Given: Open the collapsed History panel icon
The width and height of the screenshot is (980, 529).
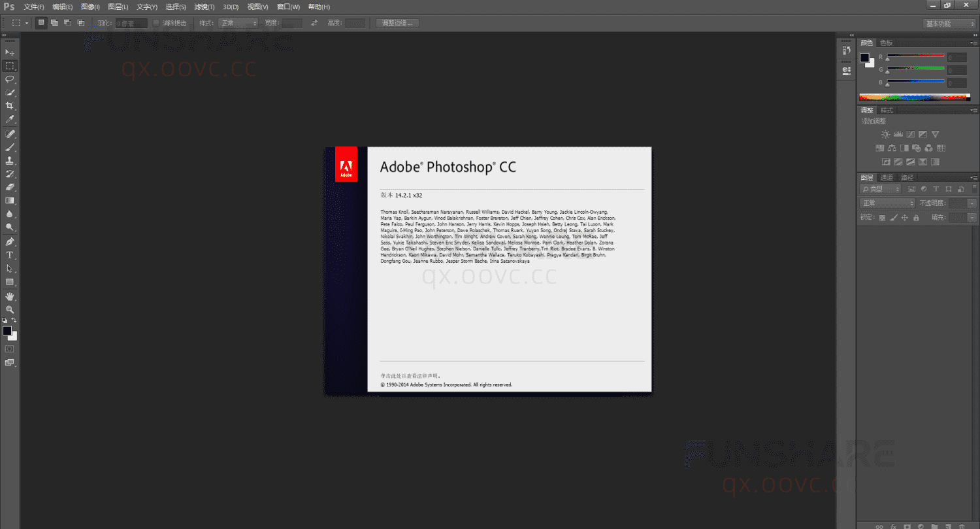Looking at the screenshot, I should tap(847, 50).
